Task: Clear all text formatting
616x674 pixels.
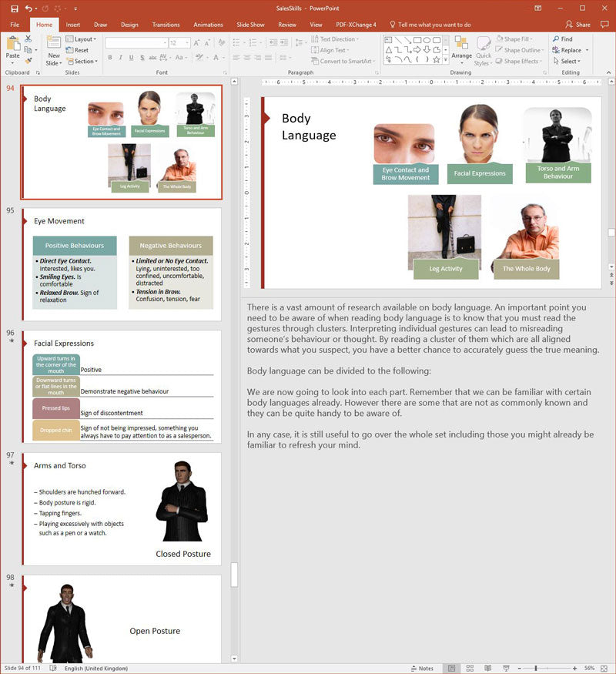Action: pyautogui.click(x=222, y=42)
